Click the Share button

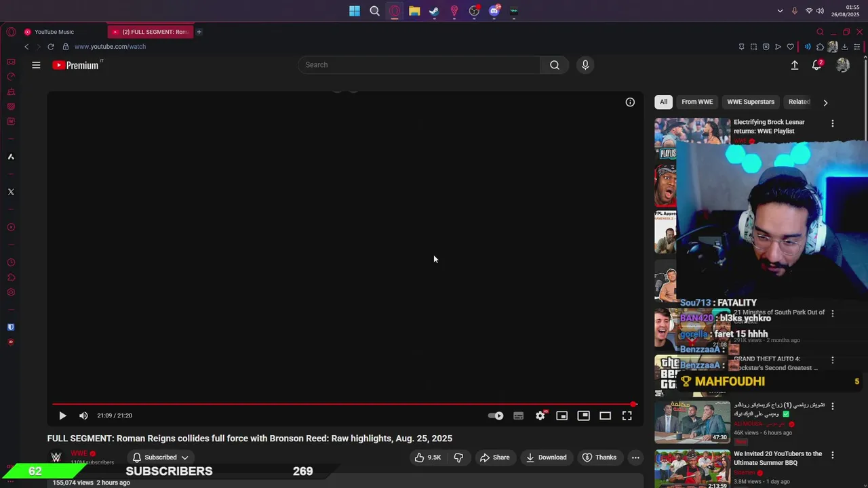click(x=494, y=457)
